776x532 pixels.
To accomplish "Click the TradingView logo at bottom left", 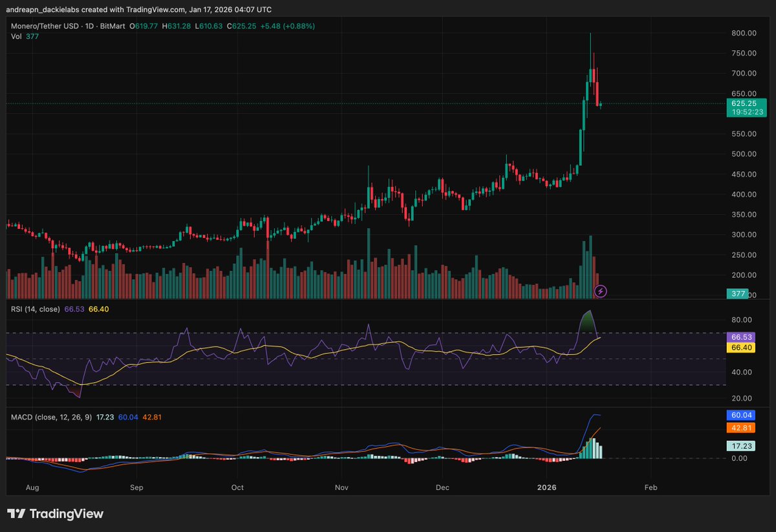I will (x=56, y=514).
